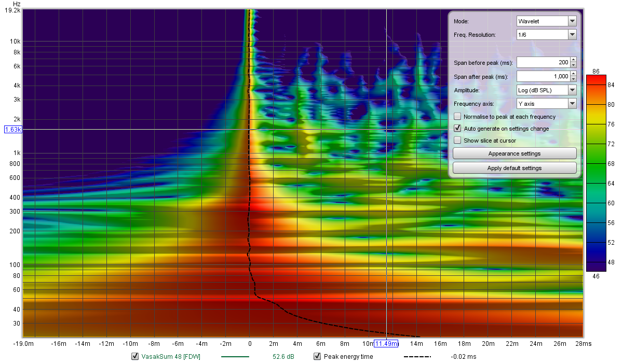The width and height of the screenshot is (623, 364).
Task: Click inside the Span before peak field
Action: click(543, 62)
